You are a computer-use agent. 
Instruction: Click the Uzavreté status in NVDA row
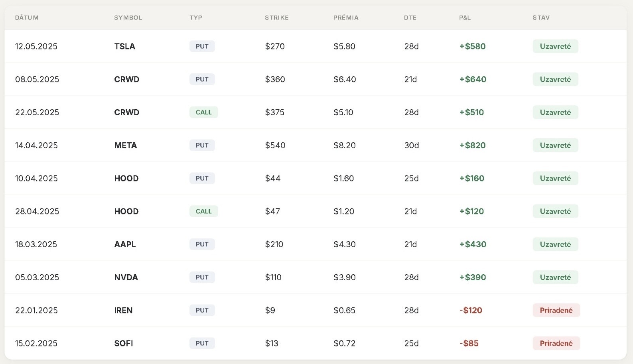(x=555, y=277)
